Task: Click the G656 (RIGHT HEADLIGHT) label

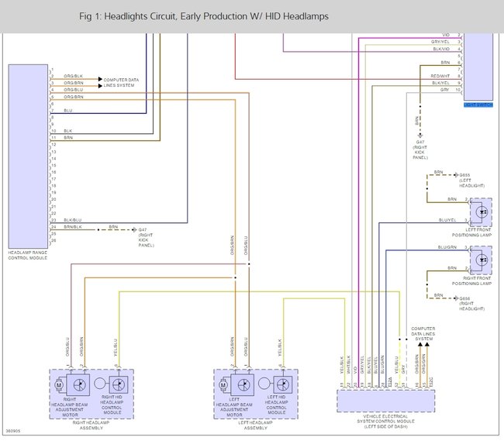Action: [x=472, y=304]
